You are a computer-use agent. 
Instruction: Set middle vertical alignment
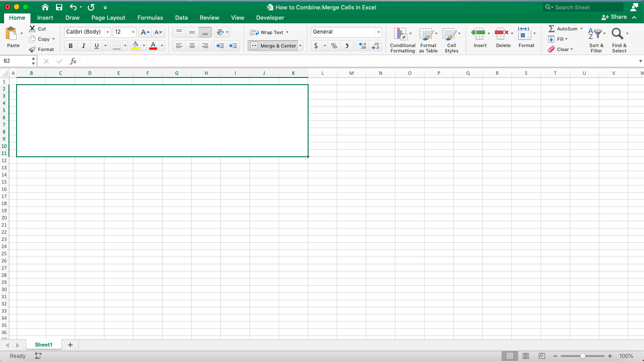tap(192, 32)
